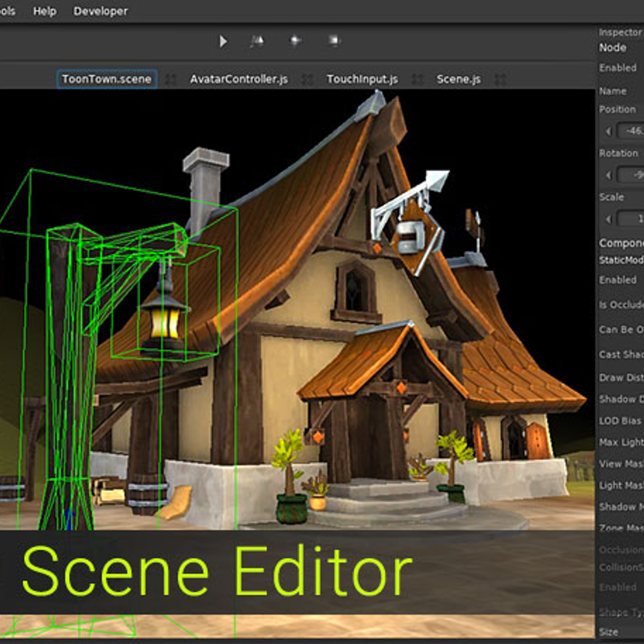Click the Shadow Mask property label
This screenshot has height=644, width=644.
pos(621,507)
